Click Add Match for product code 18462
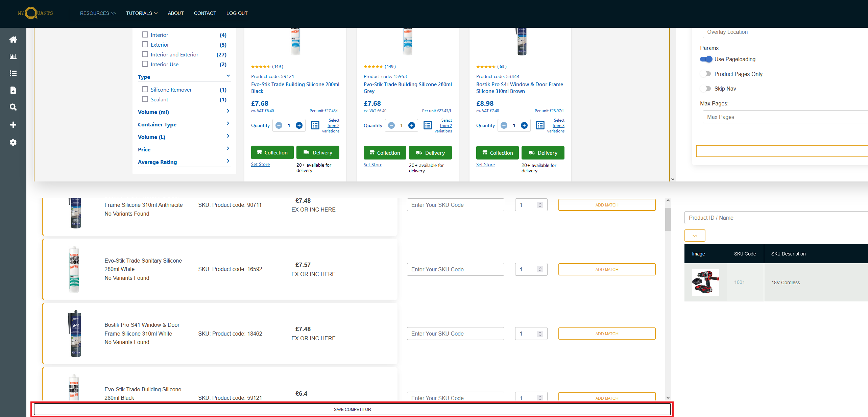Screen dimensions: 868x417 point(607,334)
